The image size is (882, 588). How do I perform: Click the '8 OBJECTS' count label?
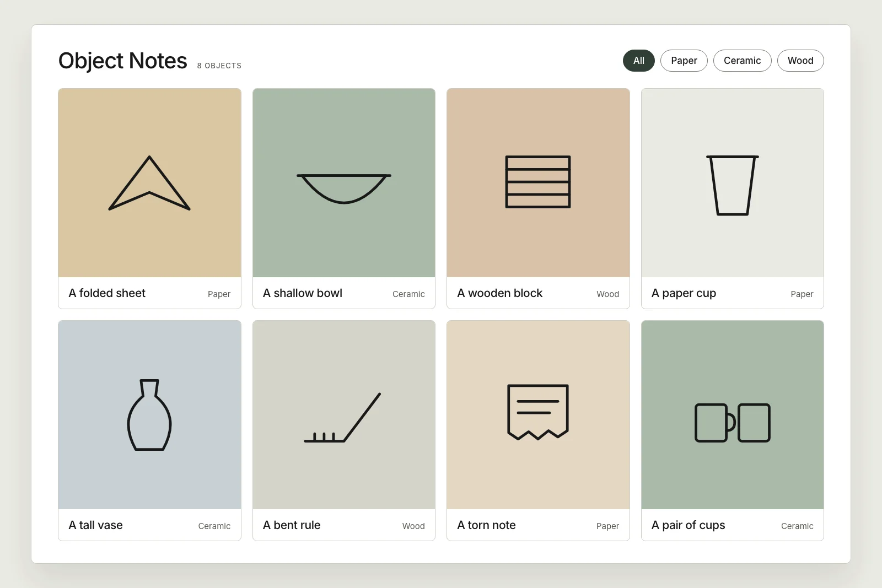[x=219, y=66]
